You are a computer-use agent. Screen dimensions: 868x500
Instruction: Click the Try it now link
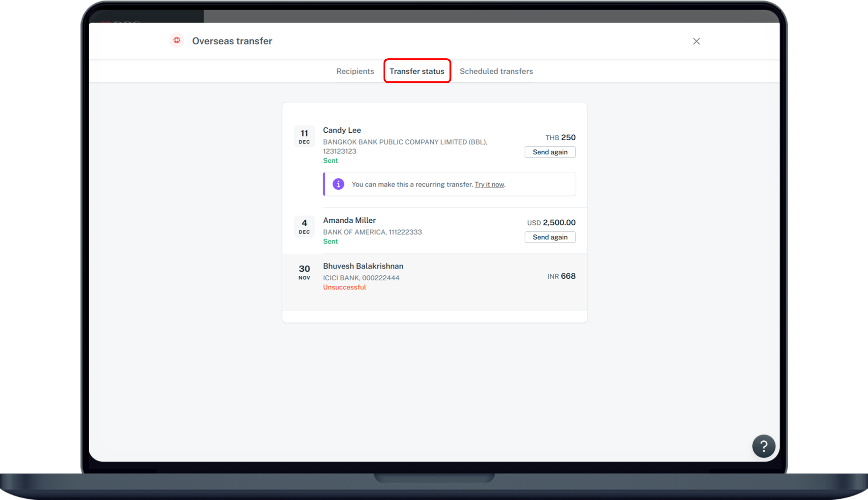point(489,184)
